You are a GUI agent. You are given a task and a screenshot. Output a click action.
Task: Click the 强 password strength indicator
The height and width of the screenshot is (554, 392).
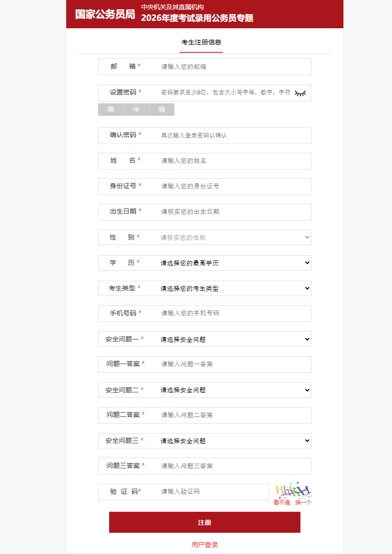(162, 110)
